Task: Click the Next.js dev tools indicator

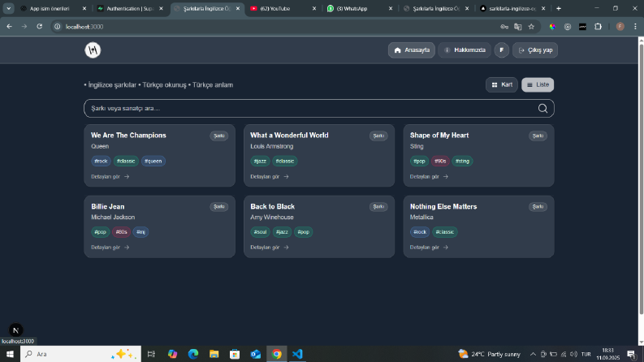Action: 16,330
